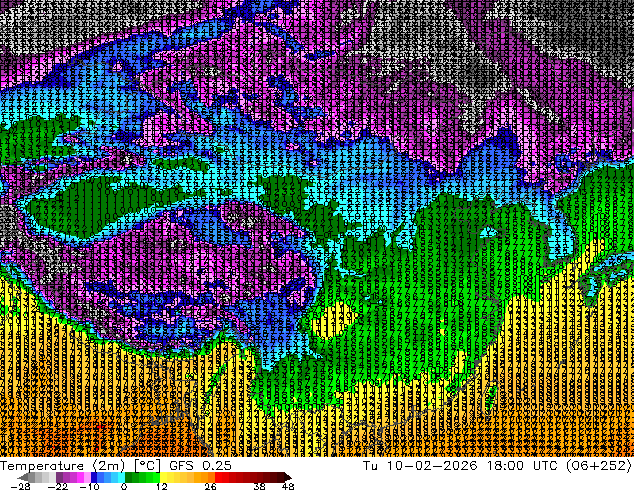Click the dark green legend swatch beside 0
Viewport: 634px width, 490px height.
(129, 477)
